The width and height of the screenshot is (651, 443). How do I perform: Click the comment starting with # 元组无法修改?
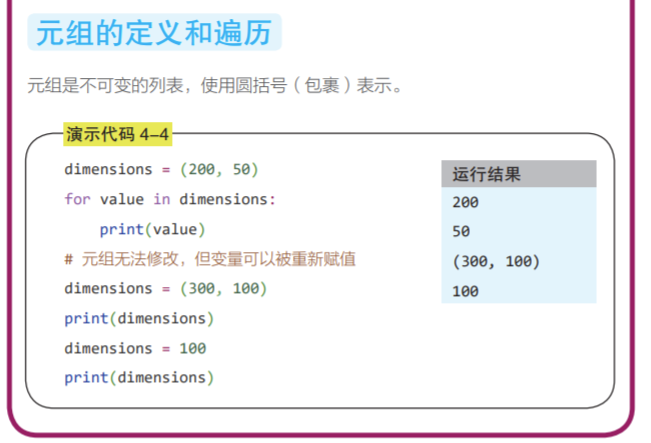(210, 259)
